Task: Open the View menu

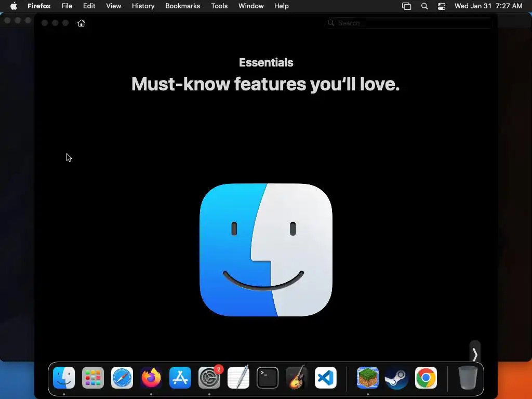Action: click(x=113, y=6)
